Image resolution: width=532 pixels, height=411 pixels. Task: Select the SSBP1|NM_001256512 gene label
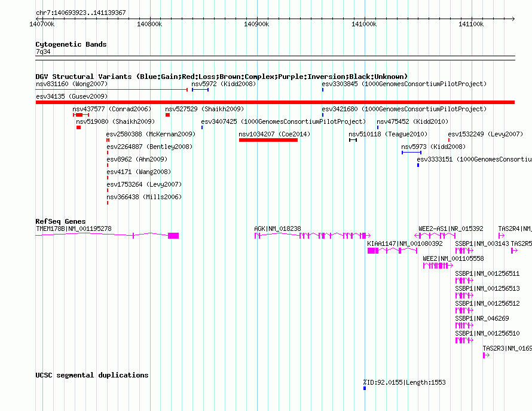[x=487, y=304]
